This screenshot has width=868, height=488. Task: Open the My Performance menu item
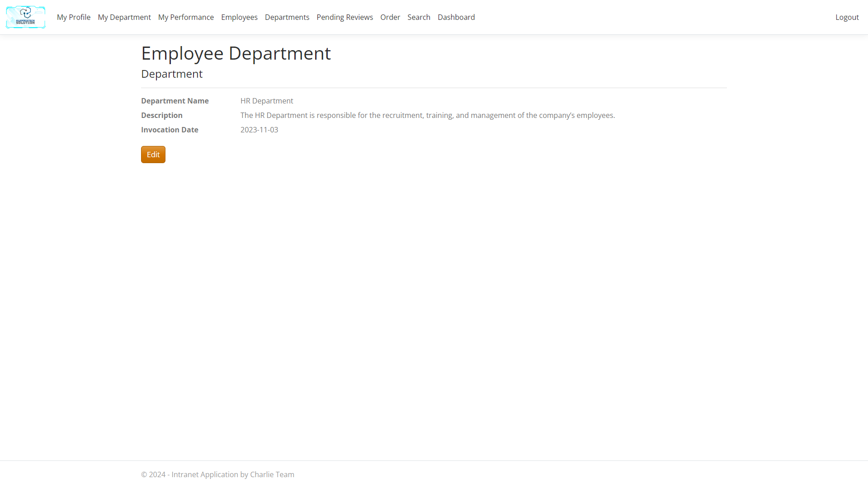pyautogui.click(x=186, y=17)
